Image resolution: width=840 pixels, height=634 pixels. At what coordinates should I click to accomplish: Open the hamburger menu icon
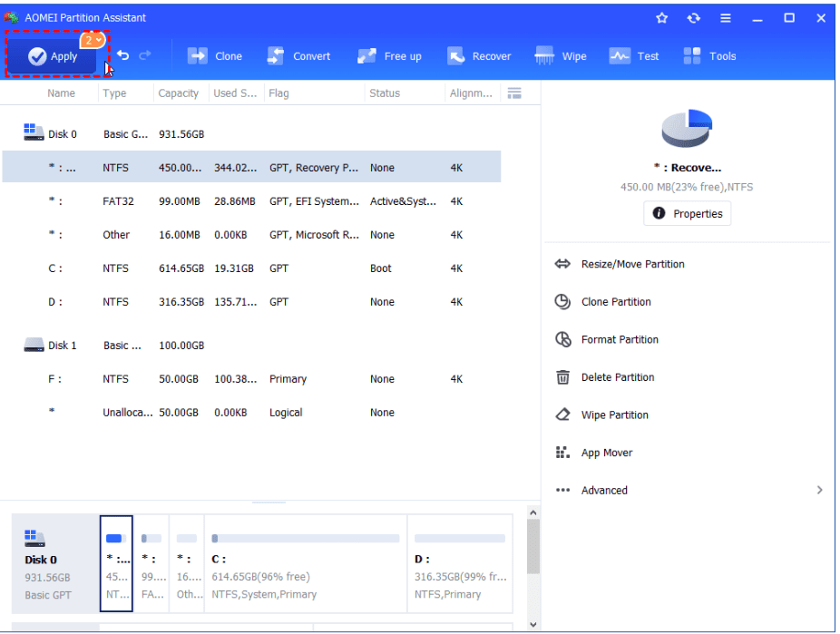[726, 17]
